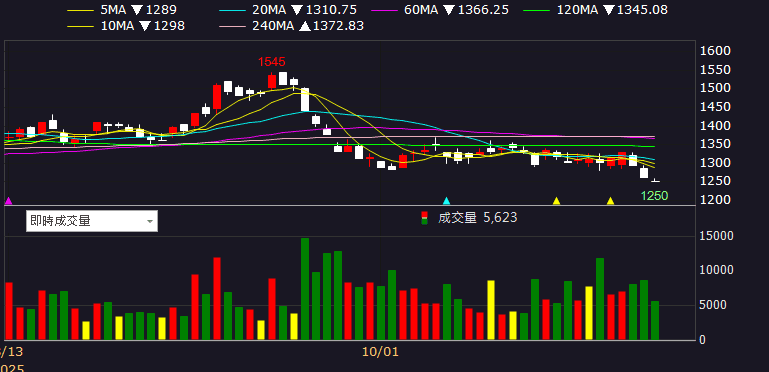Viewport: 769px width, 372px height.
Task: Click the 1500 price axis label
Action: click(x=716, y=88)
